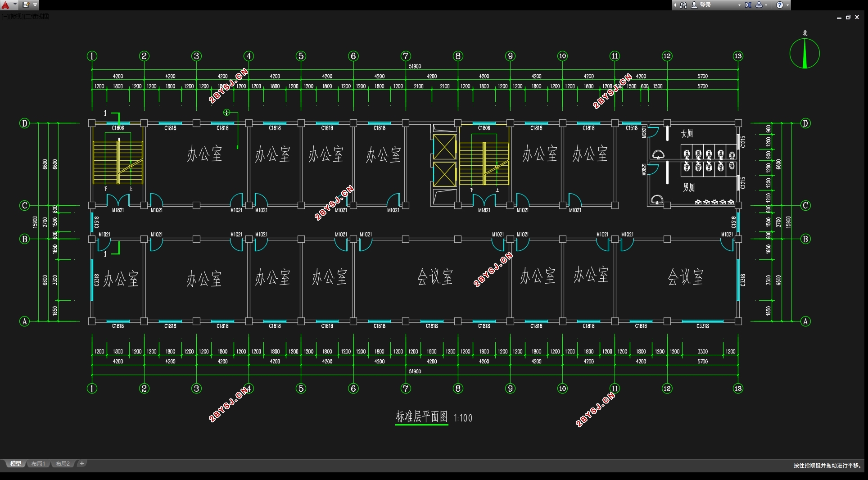This screenshot has height=480, width=868.
Task: Select right grid bubble letter A
Action: [805, 321]
